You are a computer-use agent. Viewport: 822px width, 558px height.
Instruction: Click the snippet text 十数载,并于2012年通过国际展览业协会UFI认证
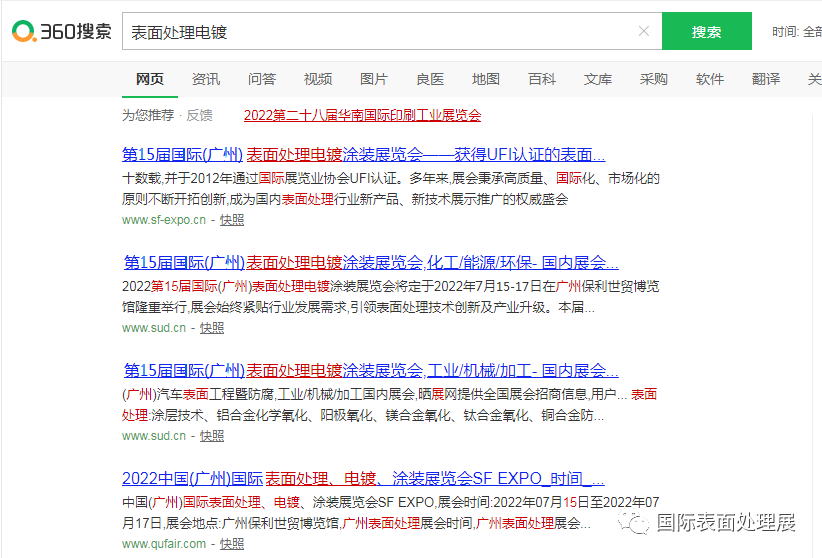tap(263, 179)
